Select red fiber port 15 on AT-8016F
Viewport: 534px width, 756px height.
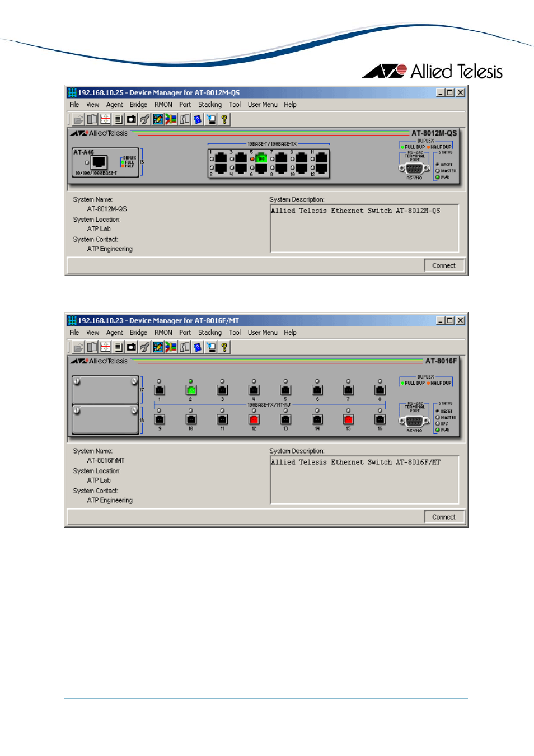(348, 419)
